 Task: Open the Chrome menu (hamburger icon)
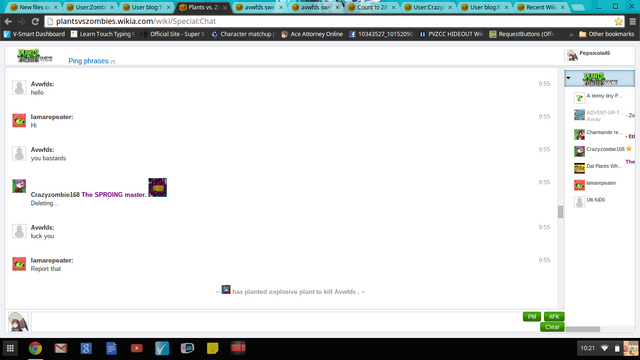click(633, 21)
